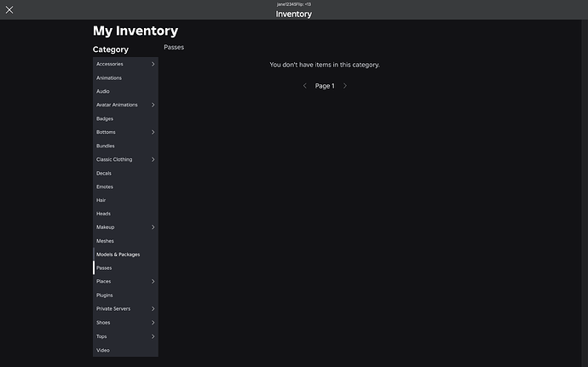This screenshot has height=367, width=588.
Task: Open the Places category
Action: (125, 282)
